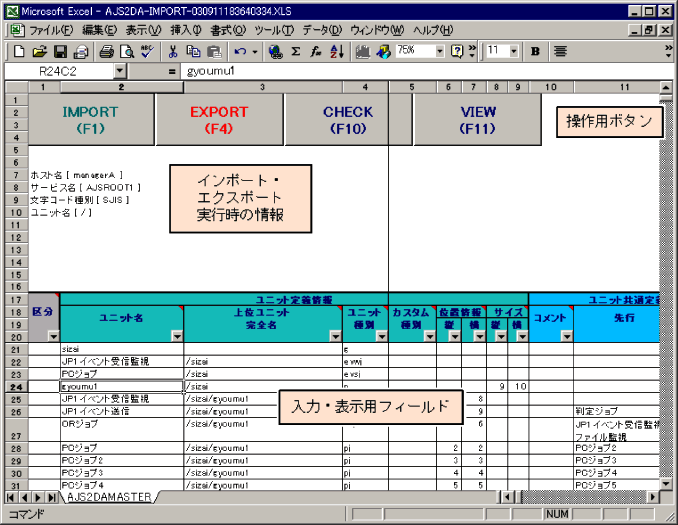Run the spelling check icon
This screenshot has width=678, height=525.
coord(147,51)
